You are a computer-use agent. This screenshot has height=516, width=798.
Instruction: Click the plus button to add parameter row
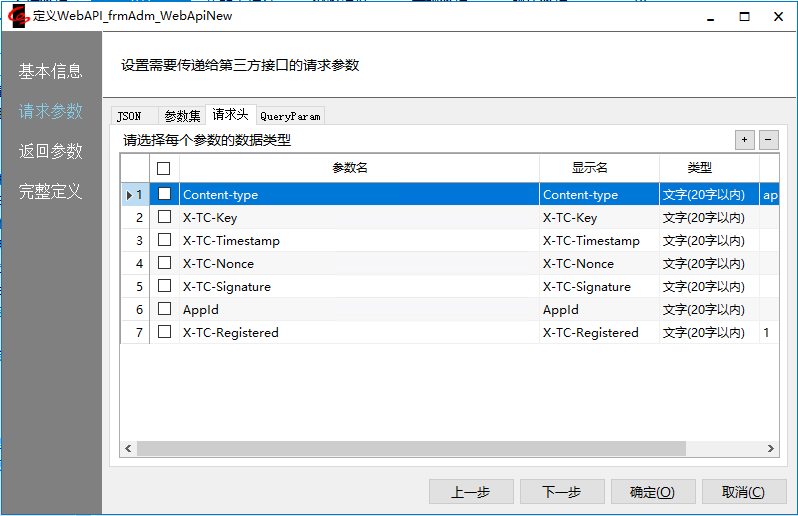click(x=745, y=140)
